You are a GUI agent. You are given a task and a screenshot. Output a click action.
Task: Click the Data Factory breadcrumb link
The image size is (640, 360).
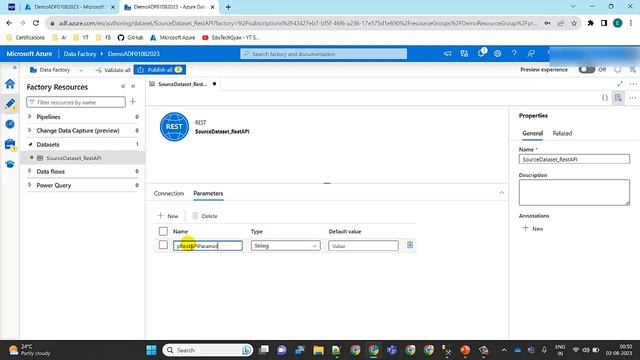tap(80, 54)
